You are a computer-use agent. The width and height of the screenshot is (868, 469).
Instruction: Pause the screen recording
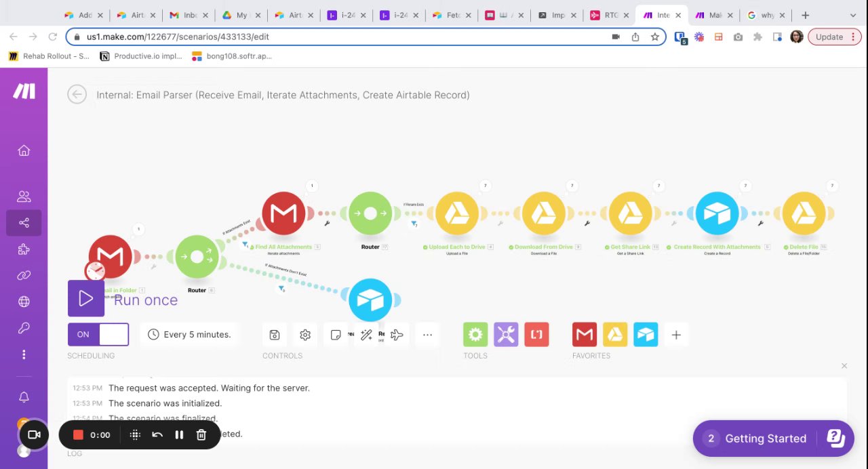tap(179, 435)
